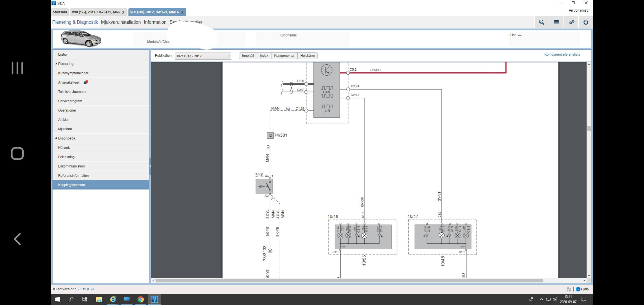Click the Anspråkstyper notification bell icon
The image size is (644, 305).
[x=85, y=82]
